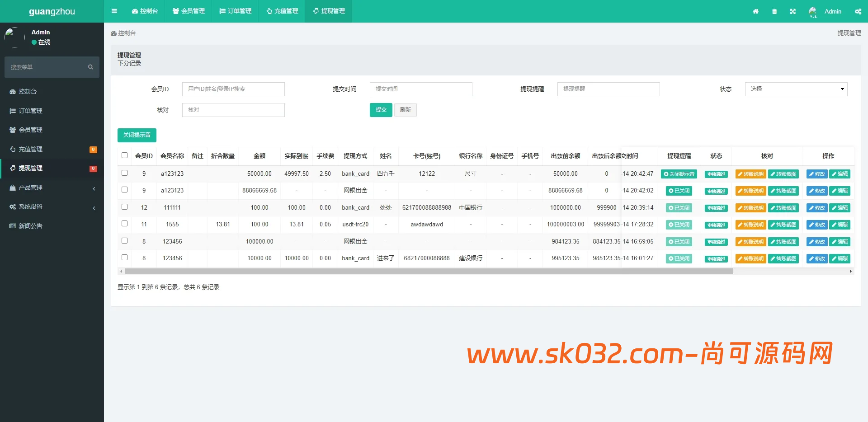Click the 提交 submit button
Image resolution: width=868 pixels, height=422 pixels.
(381, 110)
